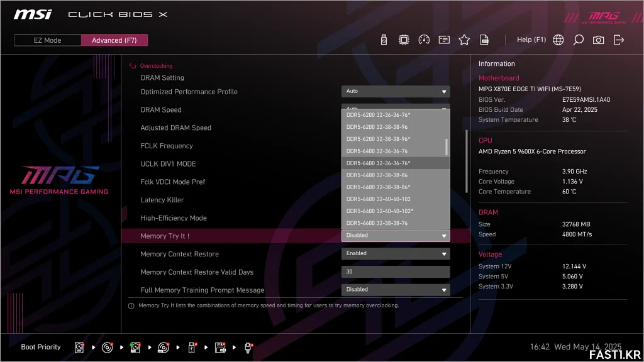Choose DDR5-6600 32-38-38-76 option

pos(396,223)
